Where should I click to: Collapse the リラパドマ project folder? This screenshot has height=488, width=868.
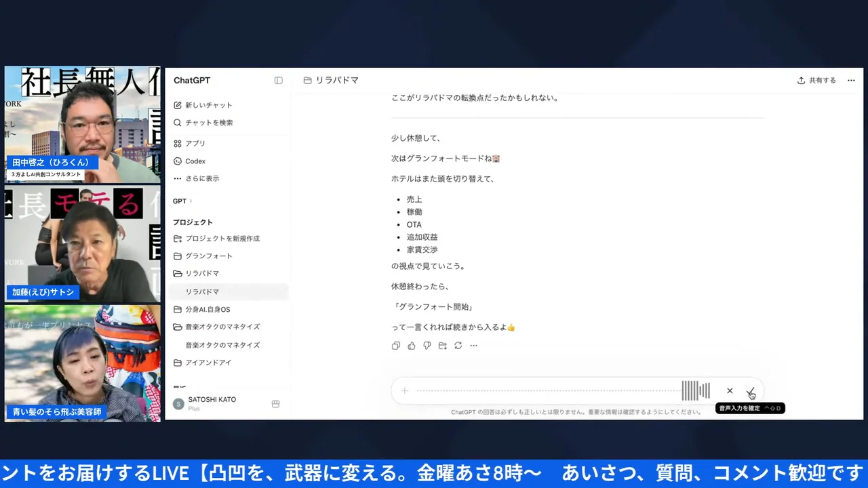point(178,274)
